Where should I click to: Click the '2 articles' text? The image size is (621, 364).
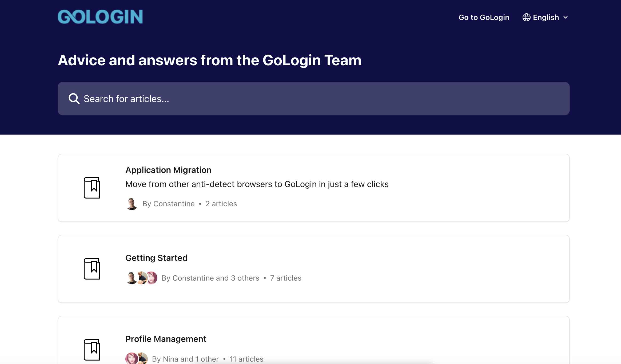tap(221, 204)
